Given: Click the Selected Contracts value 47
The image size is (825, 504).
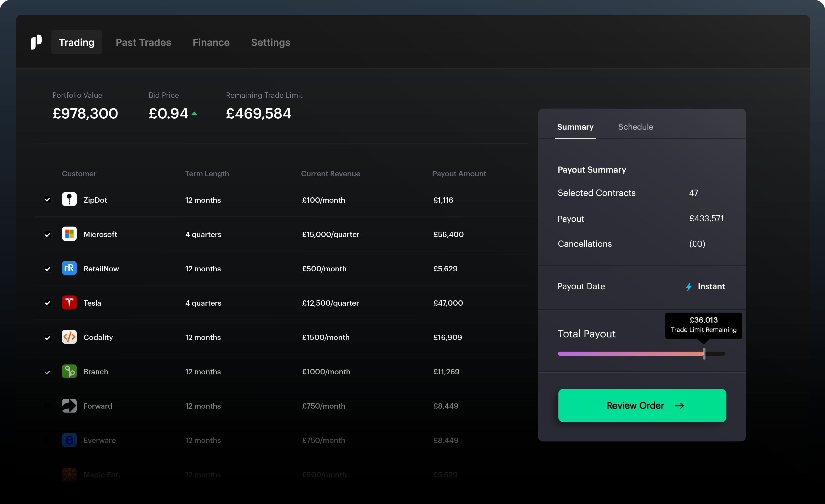Looking at the screenshot, I should click(693, 193).
